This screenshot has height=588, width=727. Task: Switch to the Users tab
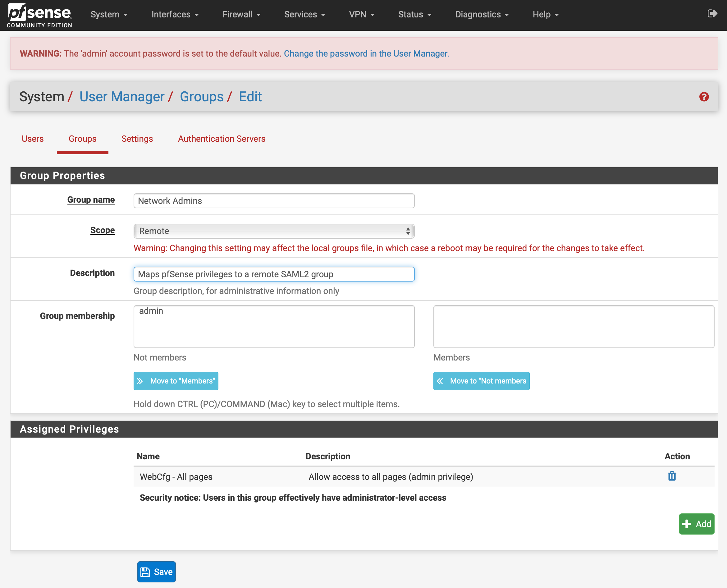(33, 139)
